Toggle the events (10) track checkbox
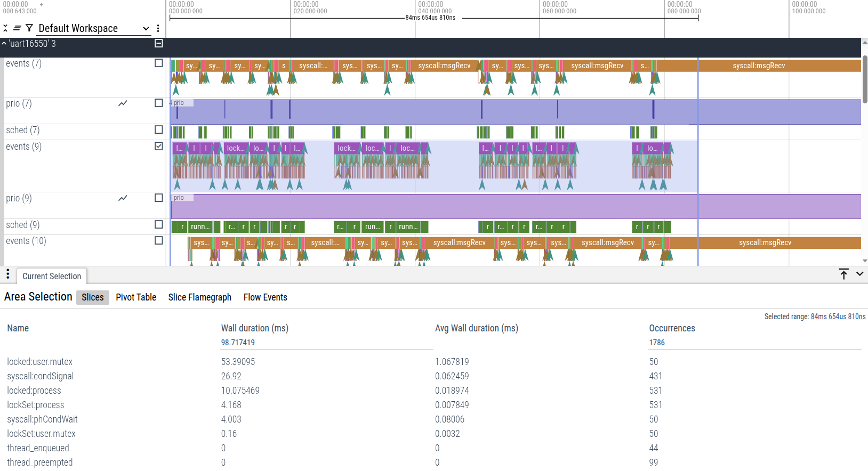The height and width of the screenshot is (471, 868). click(x=159, y=241)
